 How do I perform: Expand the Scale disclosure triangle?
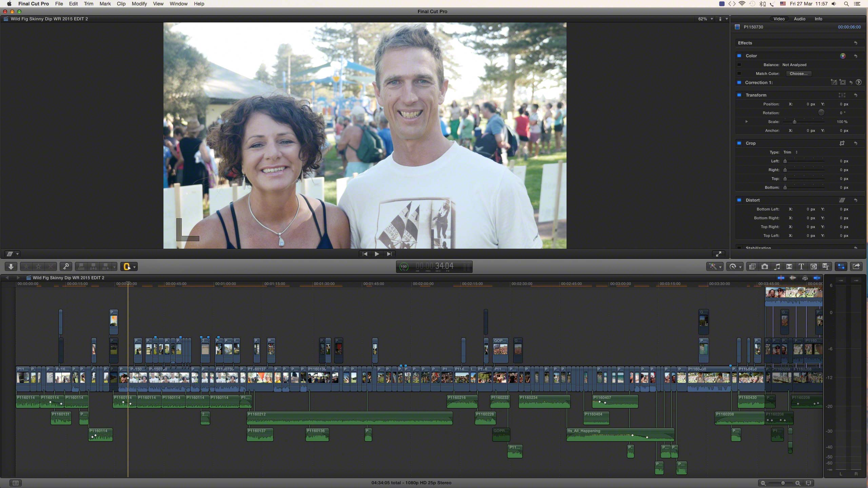click(x=746, y=122)
